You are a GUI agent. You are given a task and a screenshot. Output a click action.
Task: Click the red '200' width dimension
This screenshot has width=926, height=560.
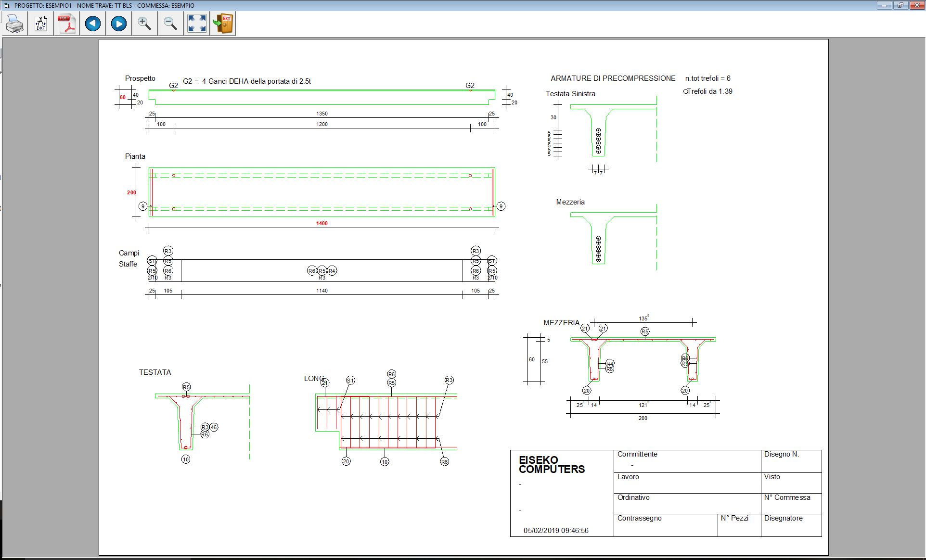(131, 192)
